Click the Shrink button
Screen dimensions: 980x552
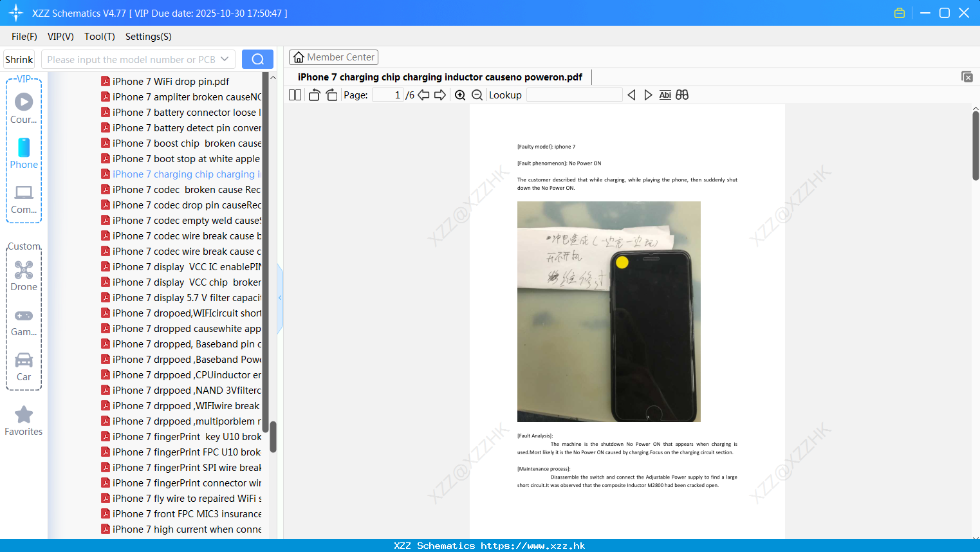click(19, 59)
